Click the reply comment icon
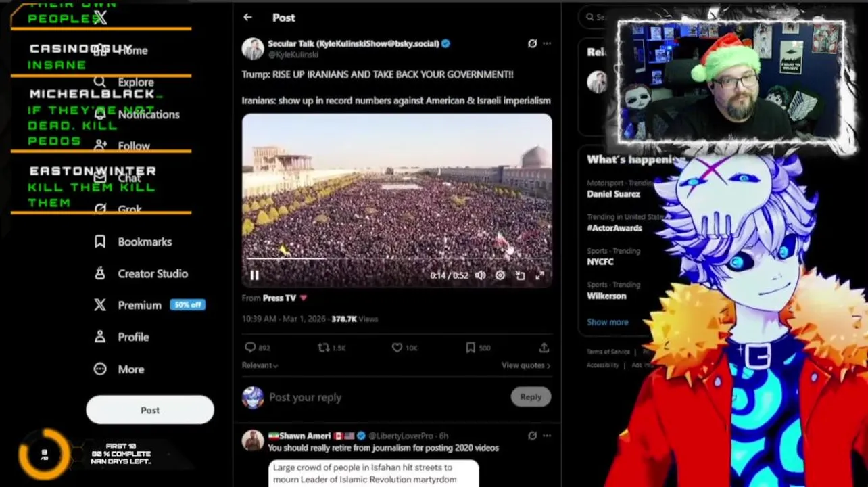 click(250, 348)
